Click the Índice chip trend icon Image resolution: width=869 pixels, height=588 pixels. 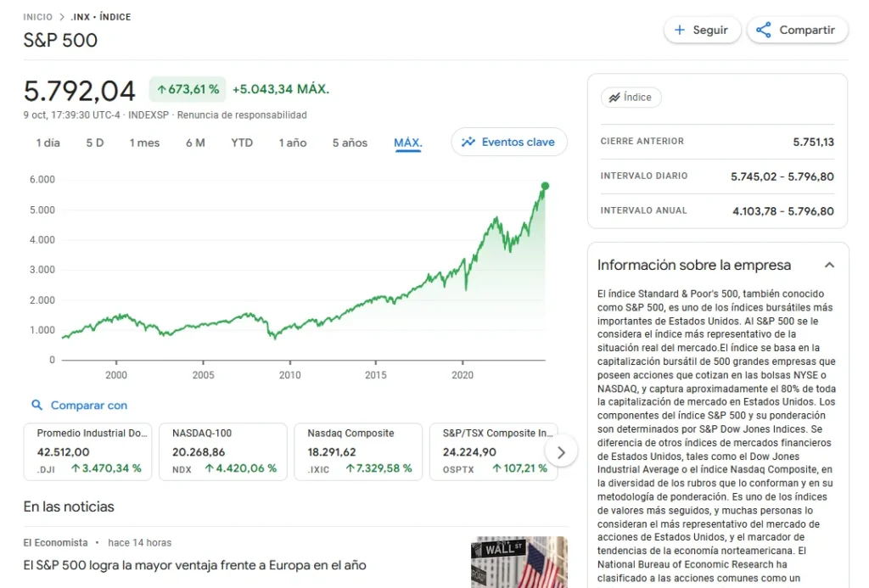click(612, 98)
